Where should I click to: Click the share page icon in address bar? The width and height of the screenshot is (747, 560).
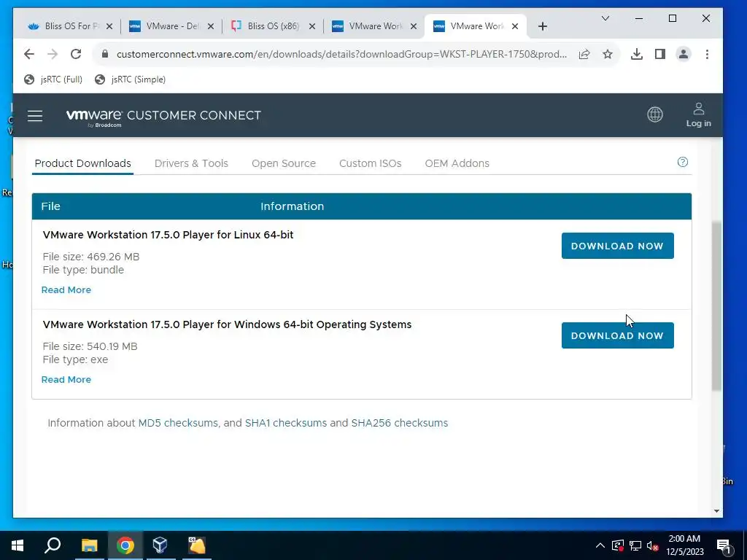584,54
